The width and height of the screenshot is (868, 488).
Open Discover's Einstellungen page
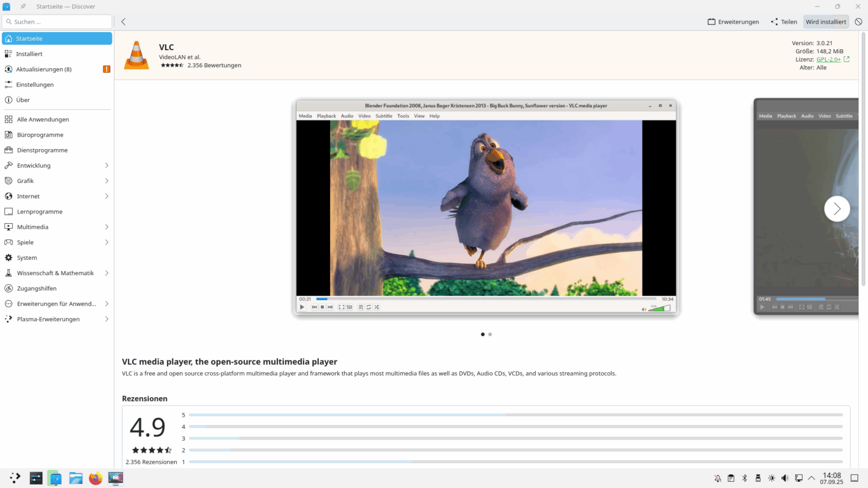click(x=35, y=84)
